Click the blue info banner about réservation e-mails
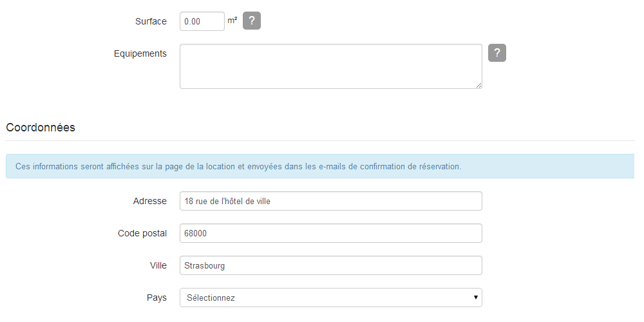 click(320, 166)
